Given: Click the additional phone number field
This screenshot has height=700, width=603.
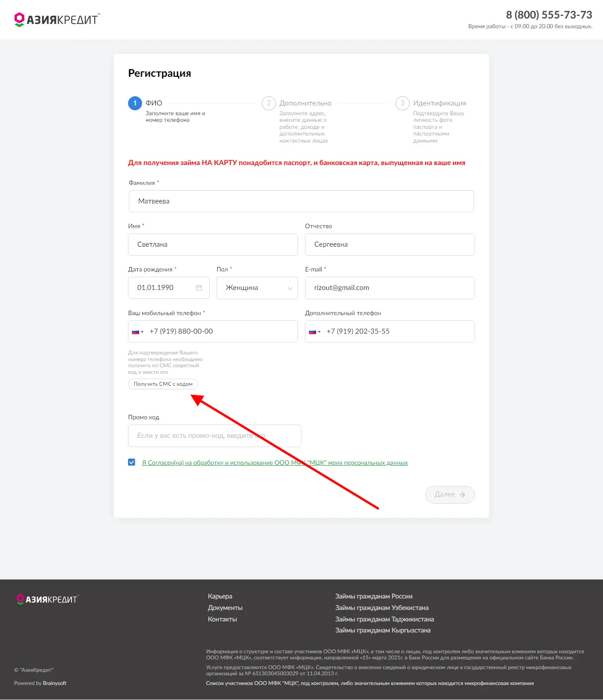Looking at the screenshot, I should click(x=390, y=331).
